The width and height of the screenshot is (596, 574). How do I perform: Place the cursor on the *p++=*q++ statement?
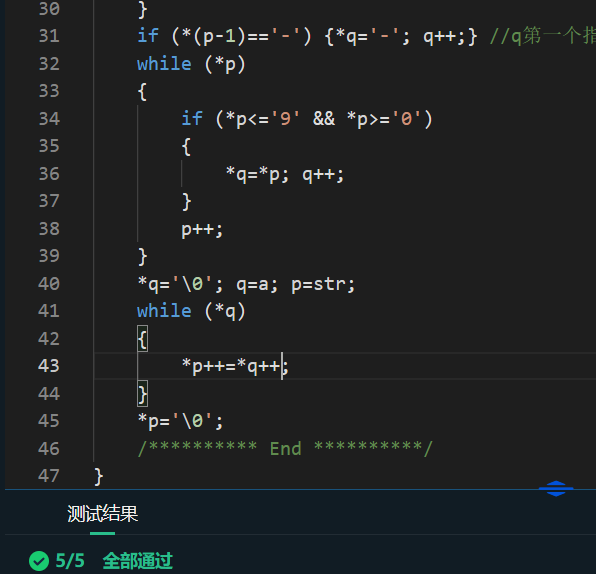(235, 366)
